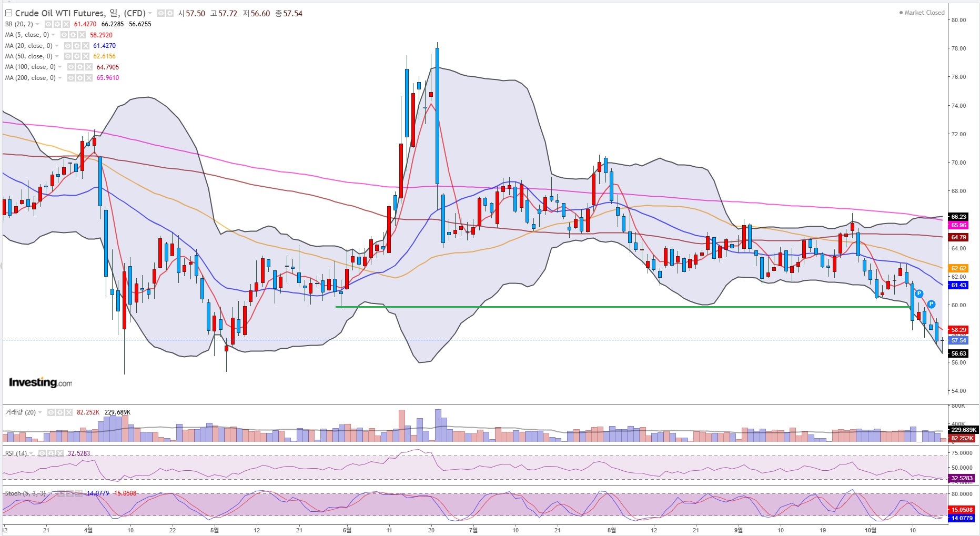The image size is (980, 536).
Task: Hide the 거래량 (20) volume indicator
Action: [x=51, y=412]
